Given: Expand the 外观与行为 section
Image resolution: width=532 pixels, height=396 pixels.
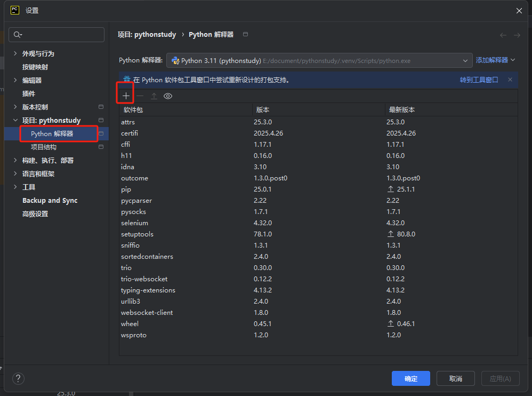Looking at the screenshot, I should (15, 53).
